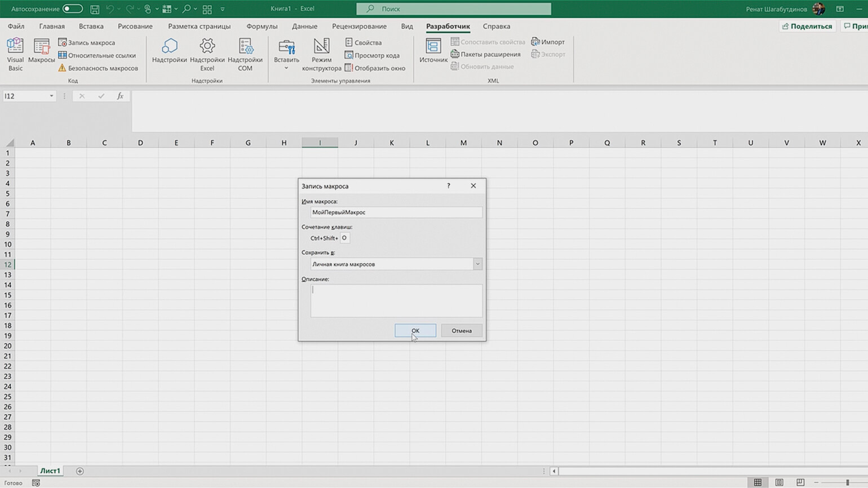The height and width of the screenshot is (488, 868).
Task: Switch to the Главная tab
Action: coord(52,26)
